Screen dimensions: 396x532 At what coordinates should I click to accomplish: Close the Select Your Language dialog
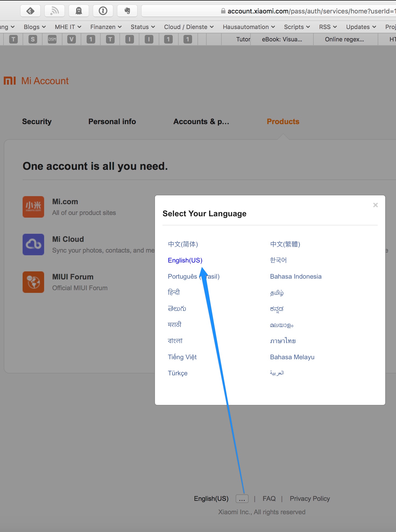[x=376, y=205]
